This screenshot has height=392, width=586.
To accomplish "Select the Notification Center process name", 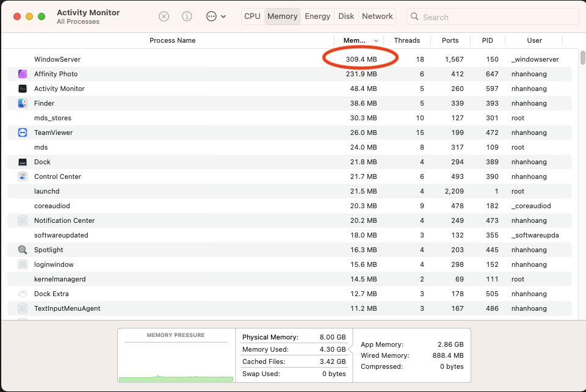I will (x=64, y=220).
